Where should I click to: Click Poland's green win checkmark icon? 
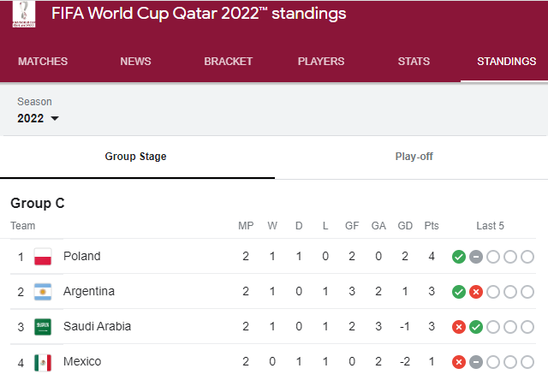tap(459, 257)
